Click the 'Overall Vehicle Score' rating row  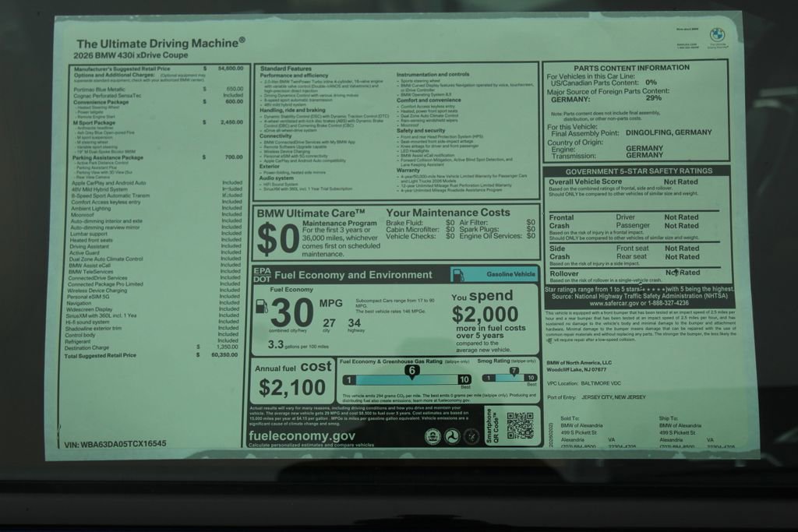[x=623, y=181]
